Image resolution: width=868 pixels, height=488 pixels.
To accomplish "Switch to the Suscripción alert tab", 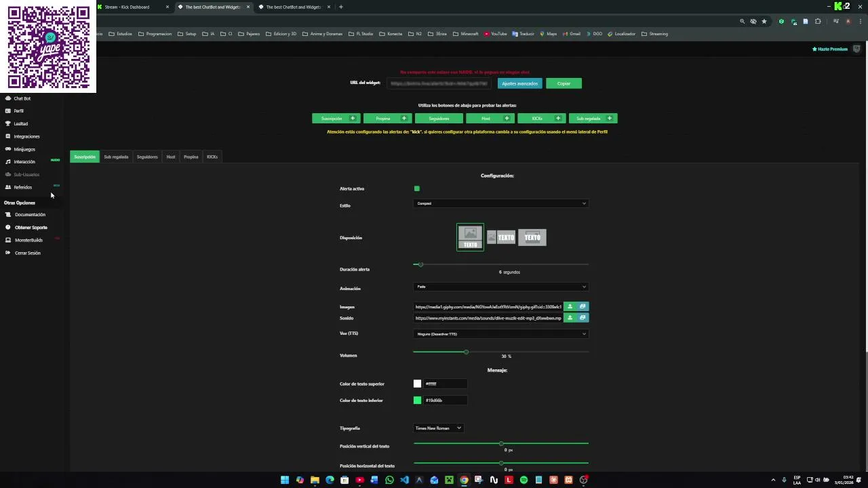I will pos(85,157).
